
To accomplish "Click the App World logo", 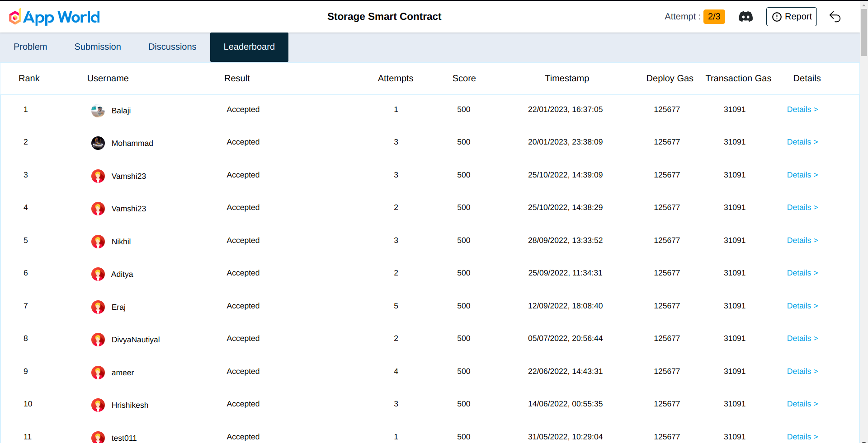I will click(x=53, y=17).
